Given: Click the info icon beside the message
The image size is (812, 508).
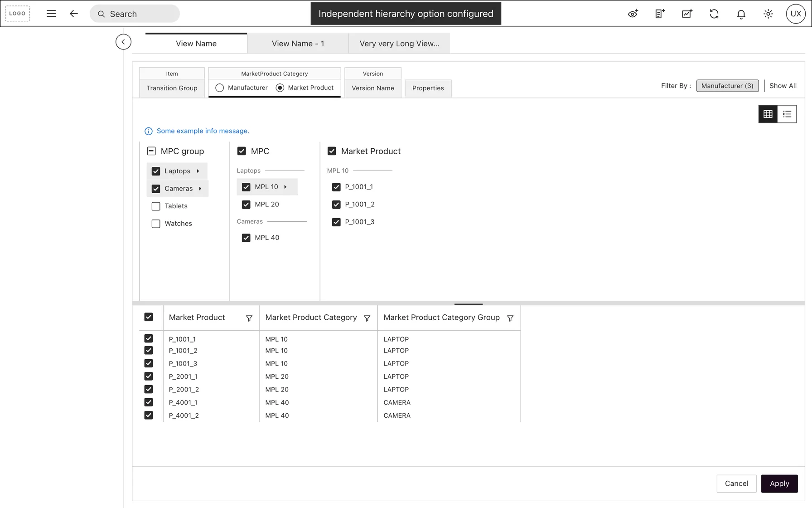Looking at the screenshot, I should [148, 131].
